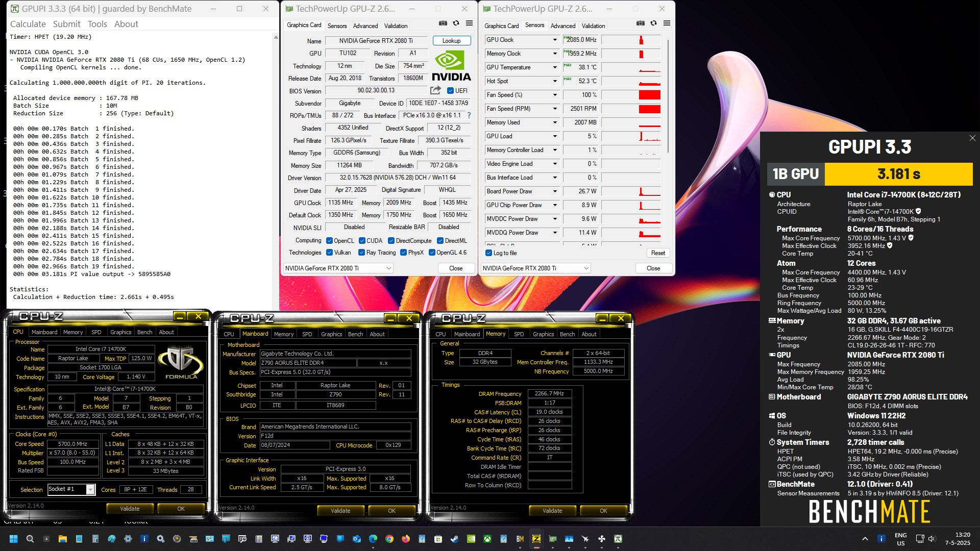The width and height of the screenshot is (980, 551).
Task: Toggle DirectCompute checkbox
Action: 391,241
